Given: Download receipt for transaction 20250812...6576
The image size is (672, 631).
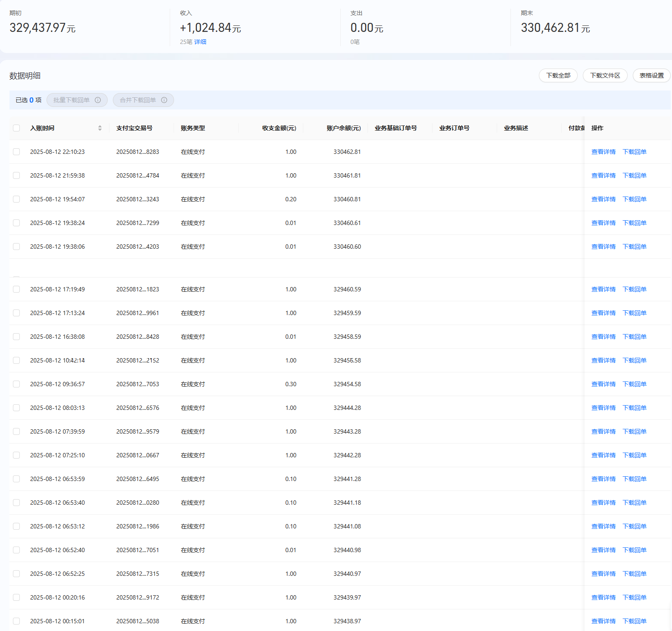Looking at the screenshot, I should [635, 408].
